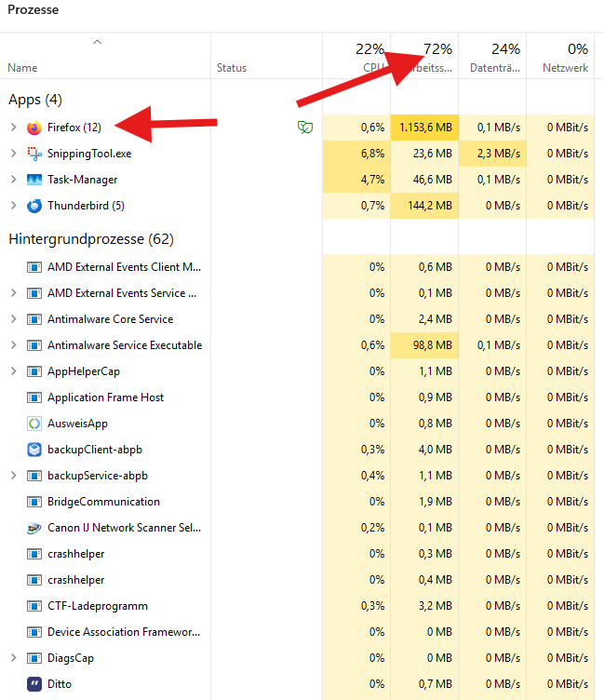Click the backupClient-abpb icon
Viewport: 604px width, 700px height.
click(34, 449)
